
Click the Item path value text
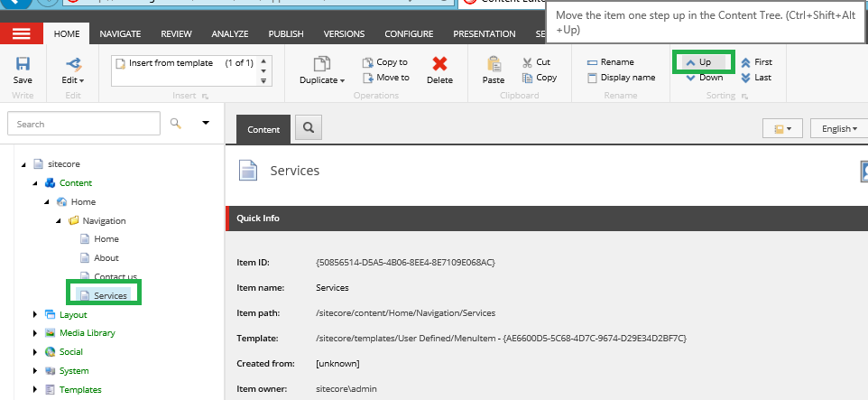tap(405, 313)
